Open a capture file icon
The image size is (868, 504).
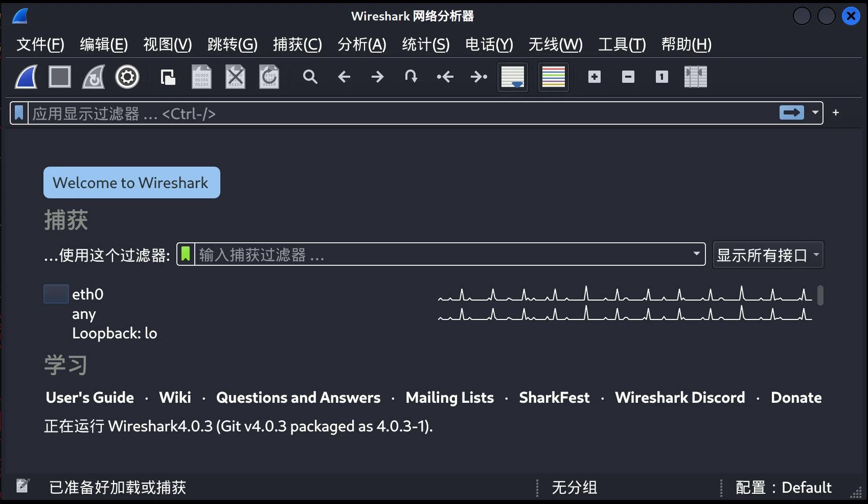[168, 77]
